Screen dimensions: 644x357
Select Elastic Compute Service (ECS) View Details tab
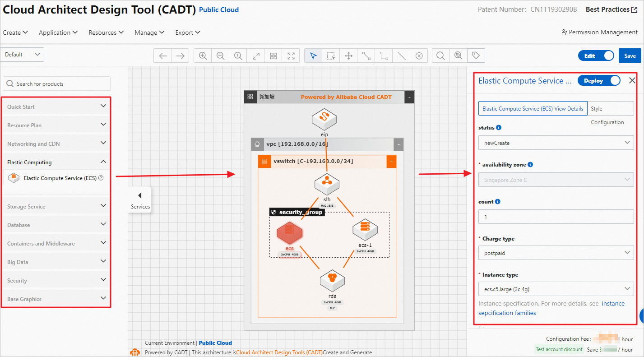533,108
